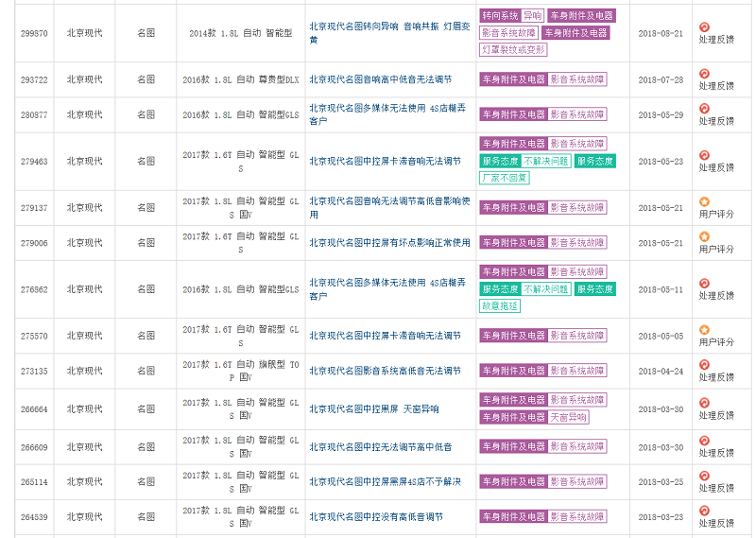Open 多媒体无法使用 complaint link in row 280877

click(387, 114)
